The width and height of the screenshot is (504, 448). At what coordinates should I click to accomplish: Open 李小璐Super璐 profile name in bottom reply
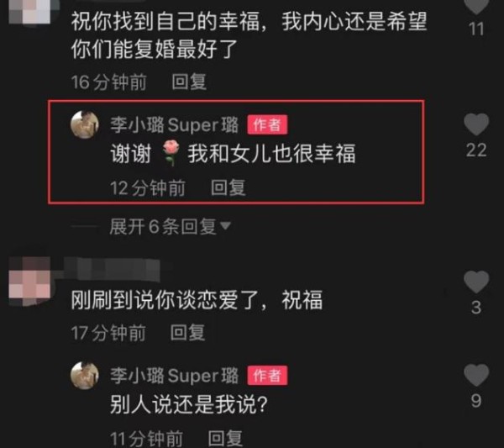point(174,376)
